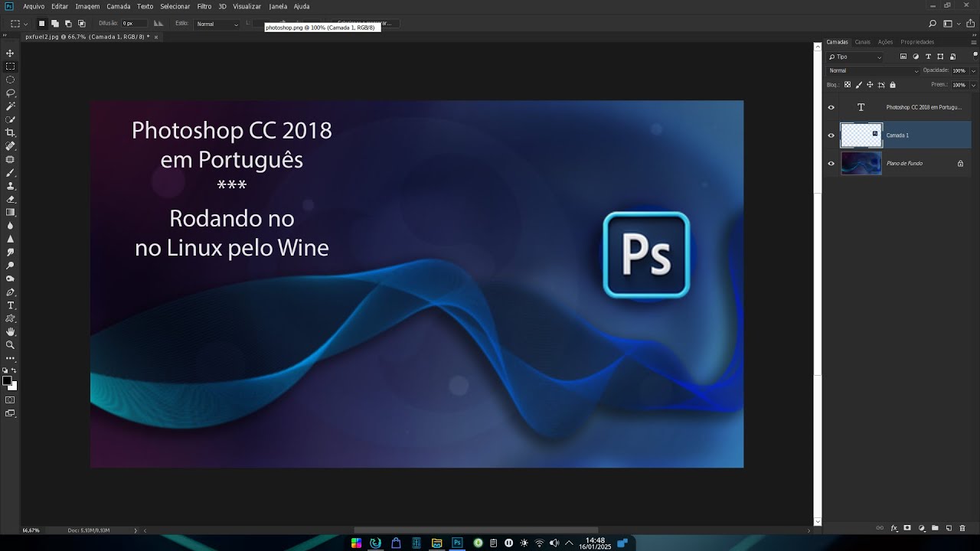The height and width of the screenshot is (551, 980).
Task: Open the tool preset picker arrow
Action: pyautogui.click(x=25, y=24)
